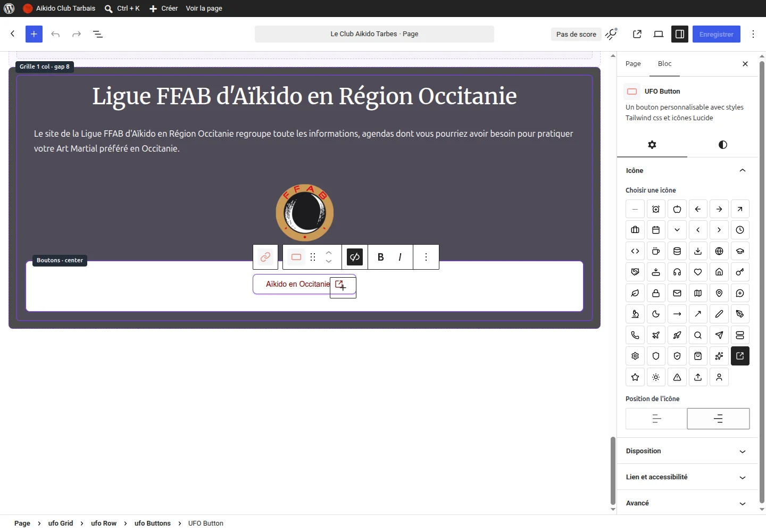The width and height of the screenshot is (766, 532).
Task: Choose the graduation cap icon
Action: click(x=740, y=251)
